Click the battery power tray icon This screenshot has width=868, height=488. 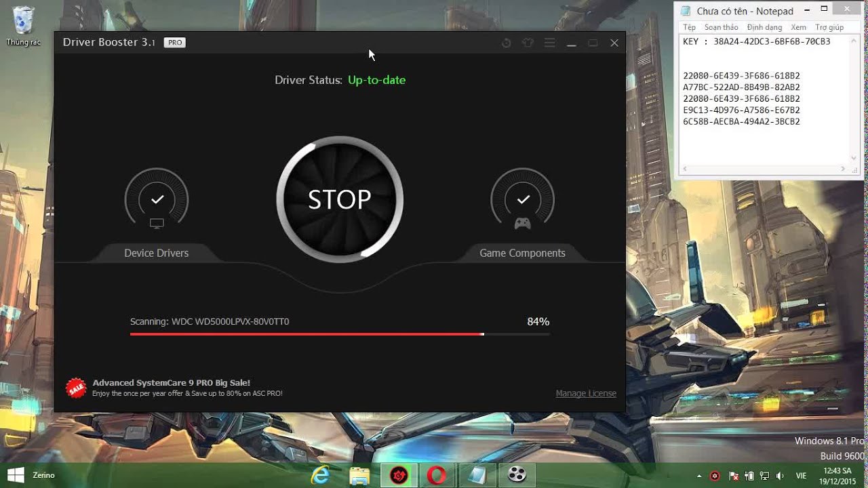click(x=749, y=476)
